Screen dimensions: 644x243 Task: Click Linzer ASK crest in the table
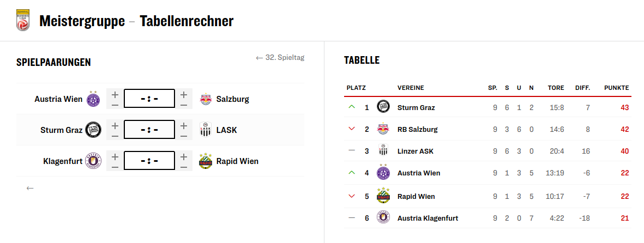click(383, 151)
